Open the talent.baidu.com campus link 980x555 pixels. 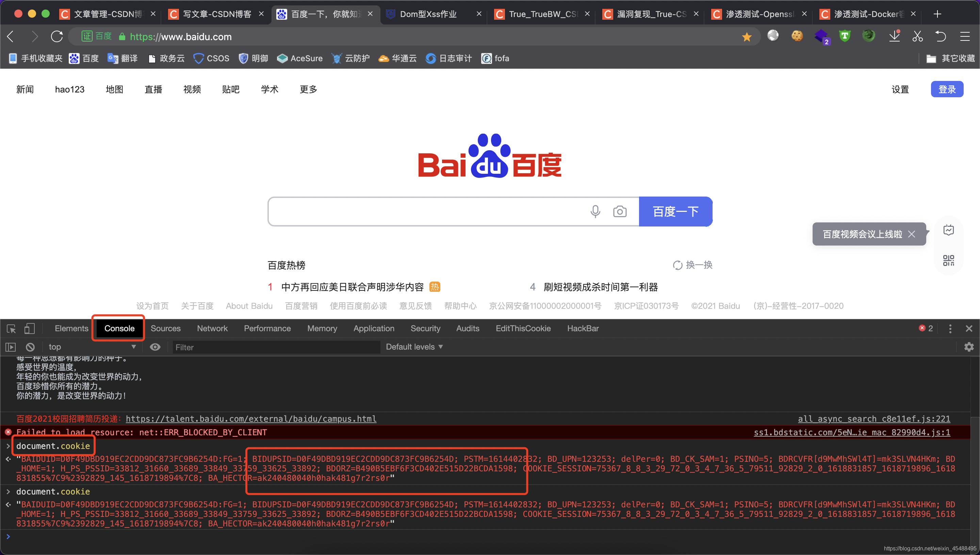coord(251,419)
